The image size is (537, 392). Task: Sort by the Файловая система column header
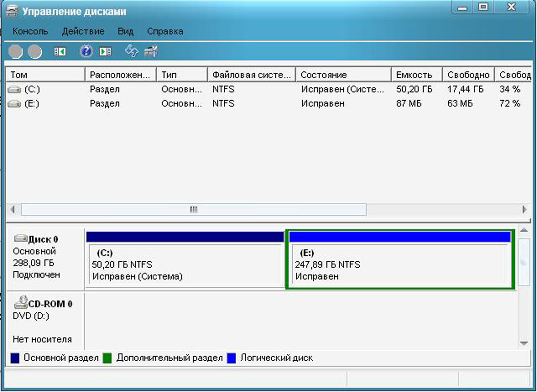click(252, 75)
